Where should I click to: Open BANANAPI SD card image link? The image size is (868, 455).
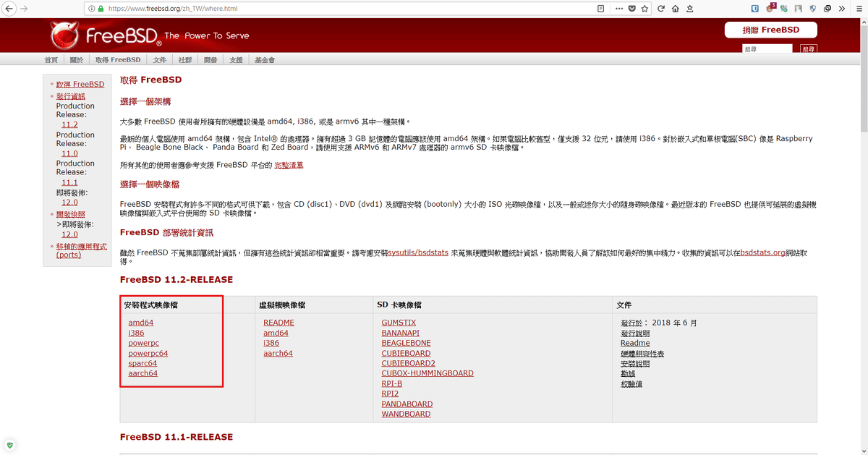point(401,333)
